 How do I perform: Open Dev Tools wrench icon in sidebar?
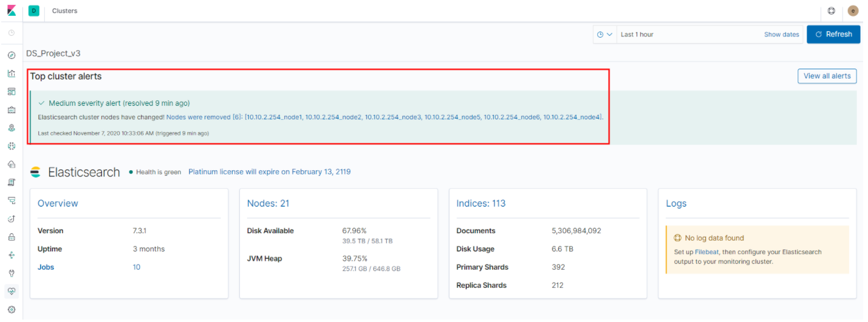(x=12, y=273)
